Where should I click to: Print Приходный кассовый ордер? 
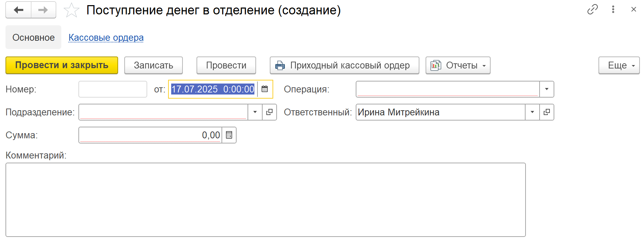pyautogui.click(x=344, y=65)
